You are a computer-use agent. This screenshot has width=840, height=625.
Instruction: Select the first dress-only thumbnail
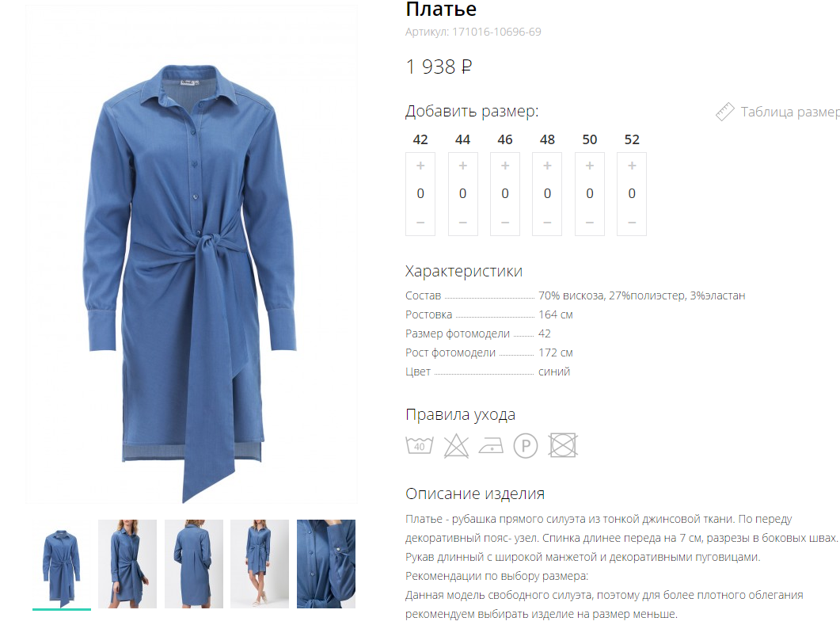pyautogui.click(x=62, y=564)
